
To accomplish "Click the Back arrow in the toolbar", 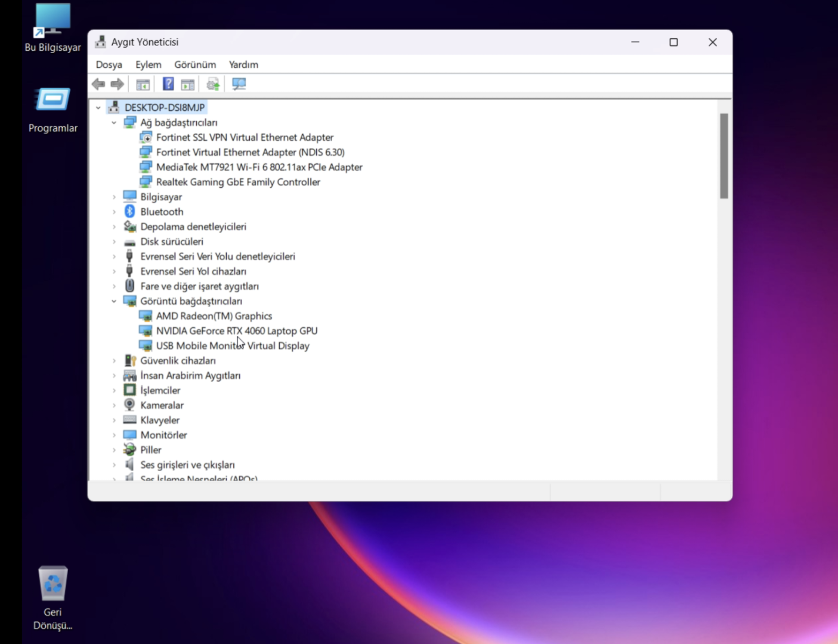I will coord(98,84).
